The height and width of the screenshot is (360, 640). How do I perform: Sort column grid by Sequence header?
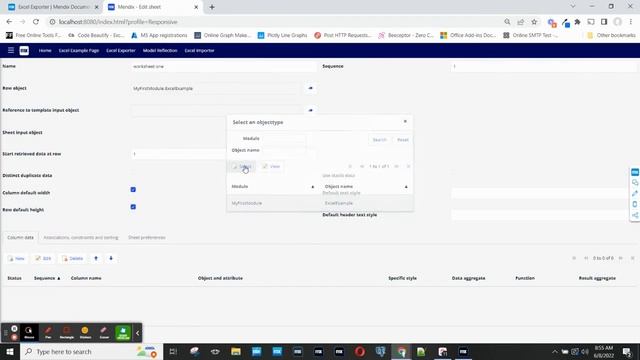click(47, 278)
